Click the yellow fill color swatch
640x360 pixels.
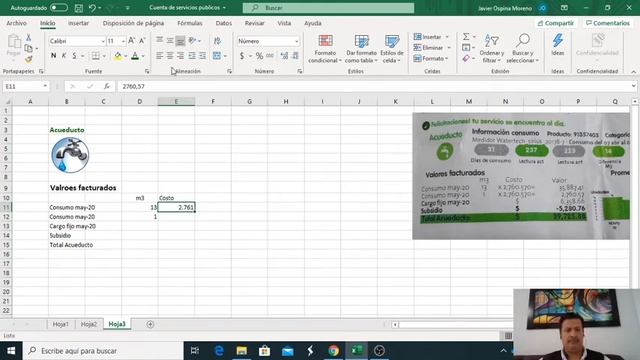pyautogui.click(x=118, y=56)
